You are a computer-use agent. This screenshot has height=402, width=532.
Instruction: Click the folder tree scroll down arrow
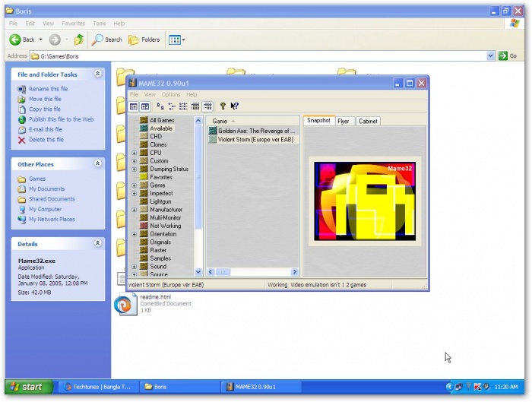click(x=198, y=272)
